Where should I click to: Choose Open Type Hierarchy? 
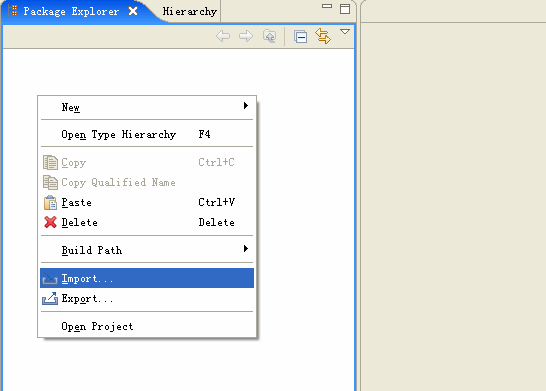[147, 134]
